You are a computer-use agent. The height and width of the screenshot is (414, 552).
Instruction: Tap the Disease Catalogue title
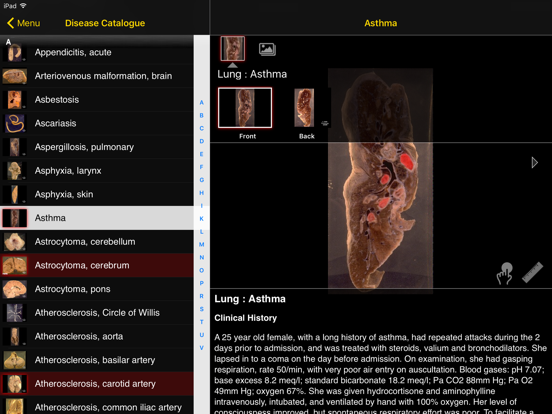tap(105, 23)
